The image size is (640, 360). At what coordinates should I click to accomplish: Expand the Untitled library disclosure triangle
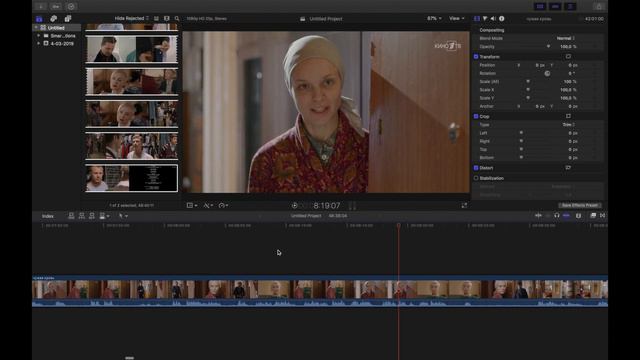(x=36, y=28)
